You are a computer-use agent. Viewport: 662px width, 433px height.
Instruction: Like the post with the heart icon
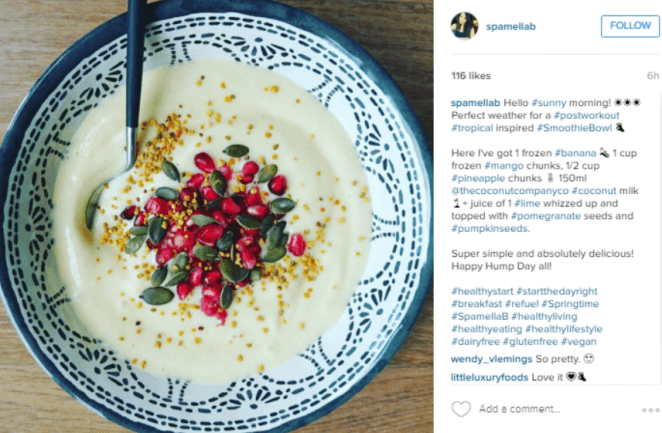(461, 409)
